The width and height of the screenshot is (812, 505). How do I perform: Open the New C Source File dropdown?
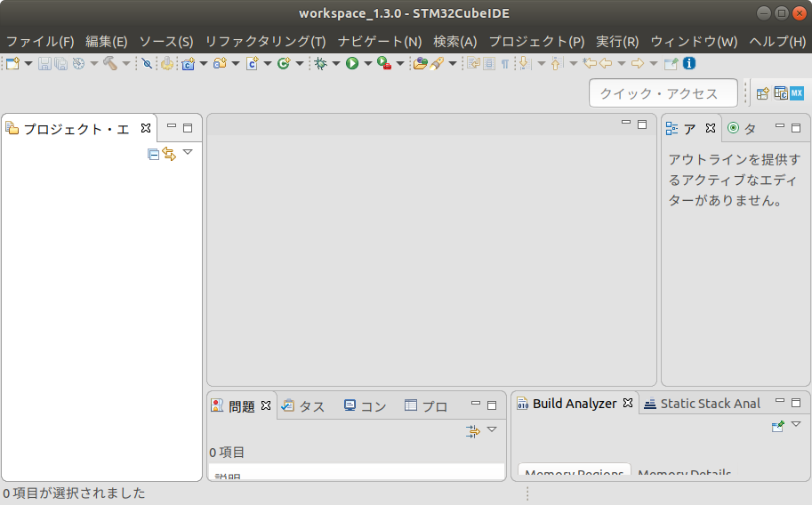(268, 64)
